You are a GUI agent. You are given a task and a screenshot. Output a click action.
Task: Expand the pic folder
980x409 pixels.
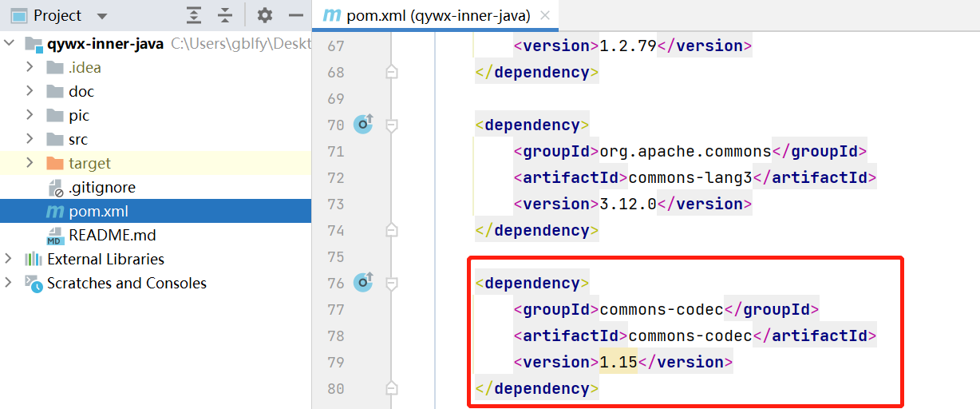pos(30,115)
